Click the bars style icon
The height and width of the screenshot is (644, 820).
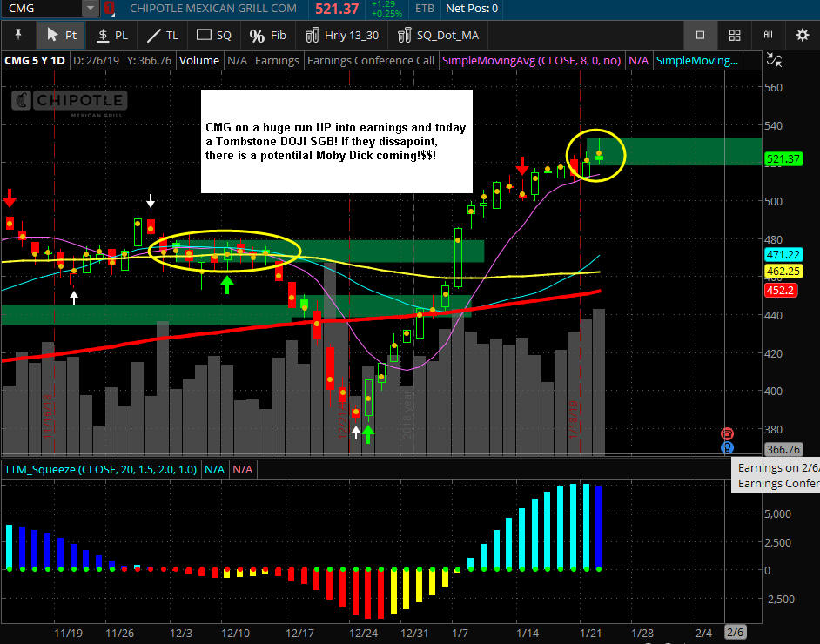pyautogui.click(x=769, y=35)
